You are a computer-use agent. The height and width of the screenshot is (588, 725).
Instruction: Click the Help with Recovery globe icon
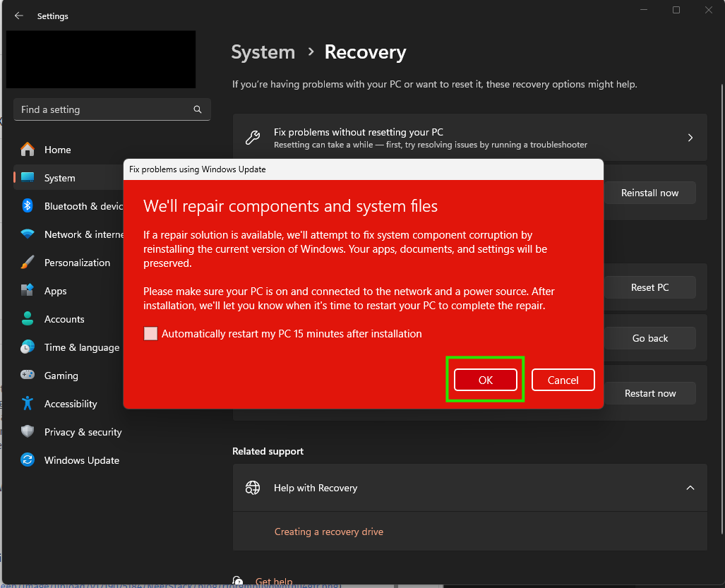click(x=253, y=488)
